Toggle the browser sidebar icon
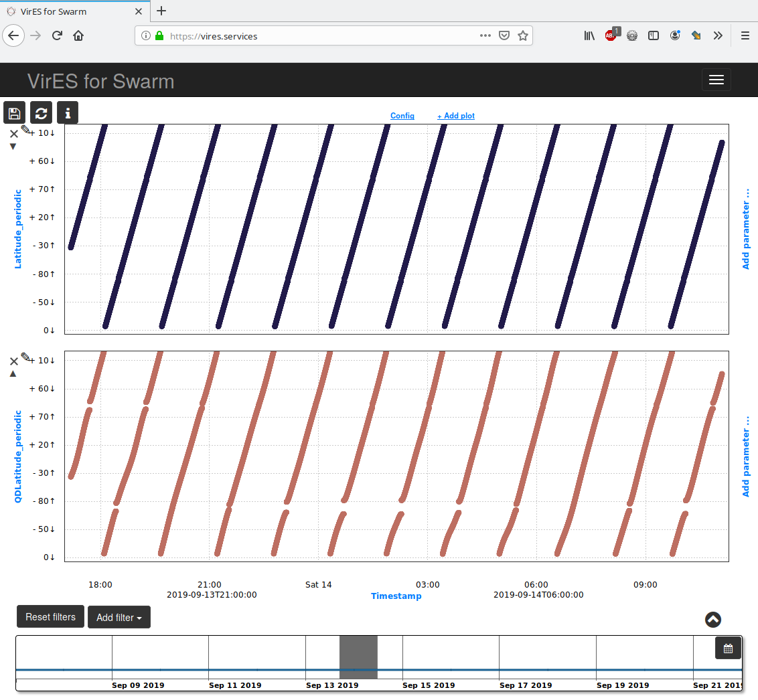Screen dimensions: 758x700 [654, 35]
